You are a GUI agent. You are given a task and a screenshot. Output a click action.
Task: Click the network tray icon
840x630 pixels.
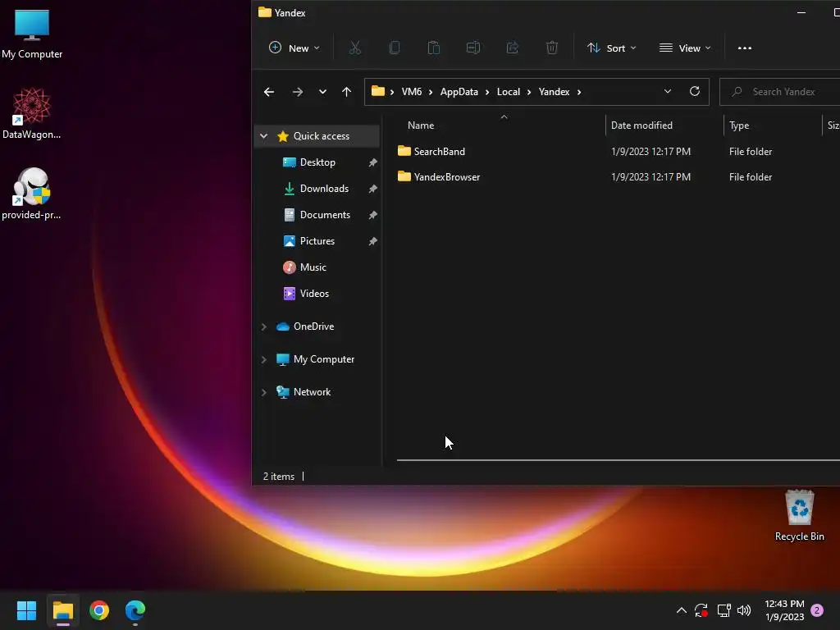(724, 610)
